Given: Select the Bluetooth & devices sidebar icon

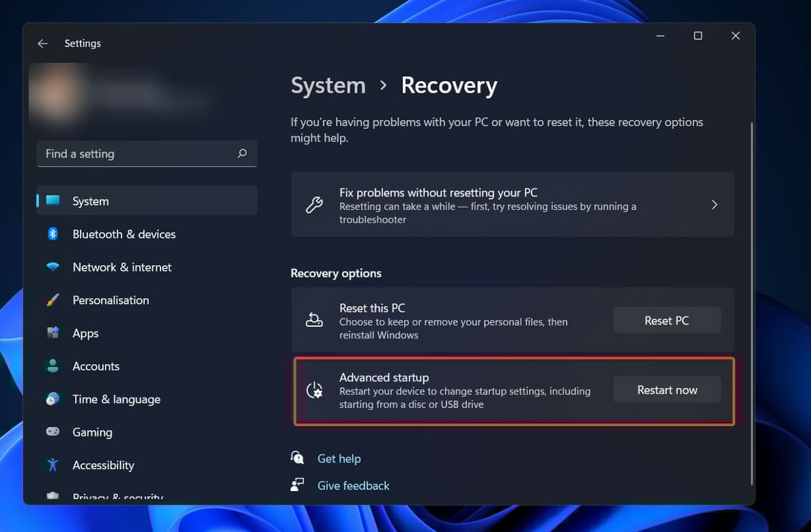Looking at the screenshot, I should point(53,234).
